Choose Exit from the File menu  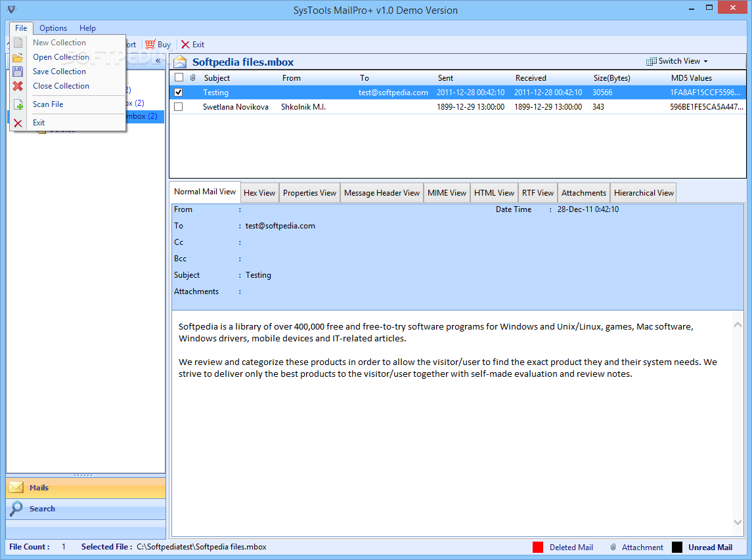(39, 123)
